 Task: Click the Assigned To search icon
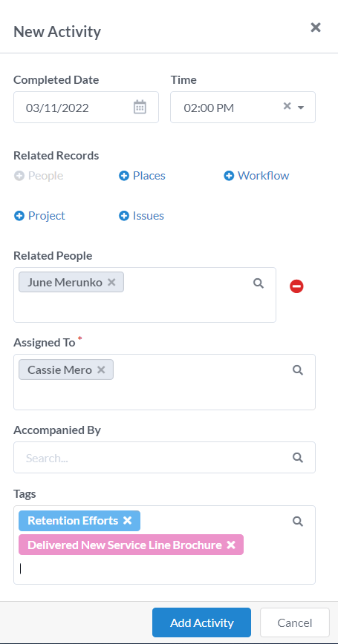coord(298,370)
